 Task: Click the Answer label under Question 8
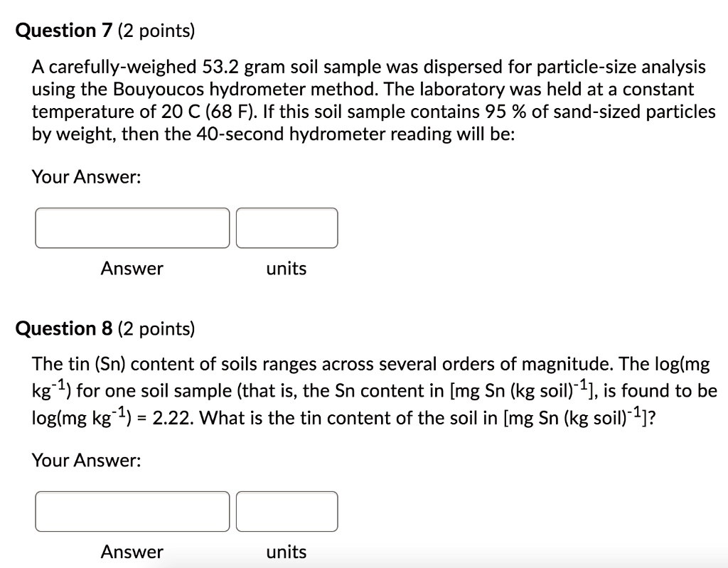[132, 552]
